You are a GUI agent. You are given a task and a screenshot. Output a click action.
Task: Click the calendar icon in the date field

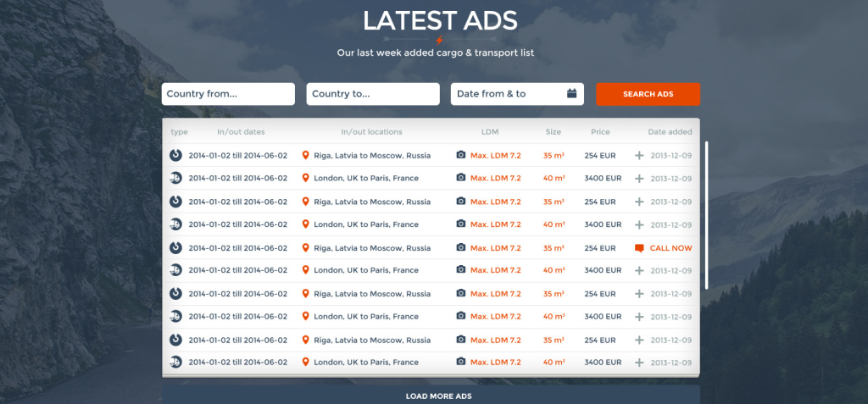point(572,94)
